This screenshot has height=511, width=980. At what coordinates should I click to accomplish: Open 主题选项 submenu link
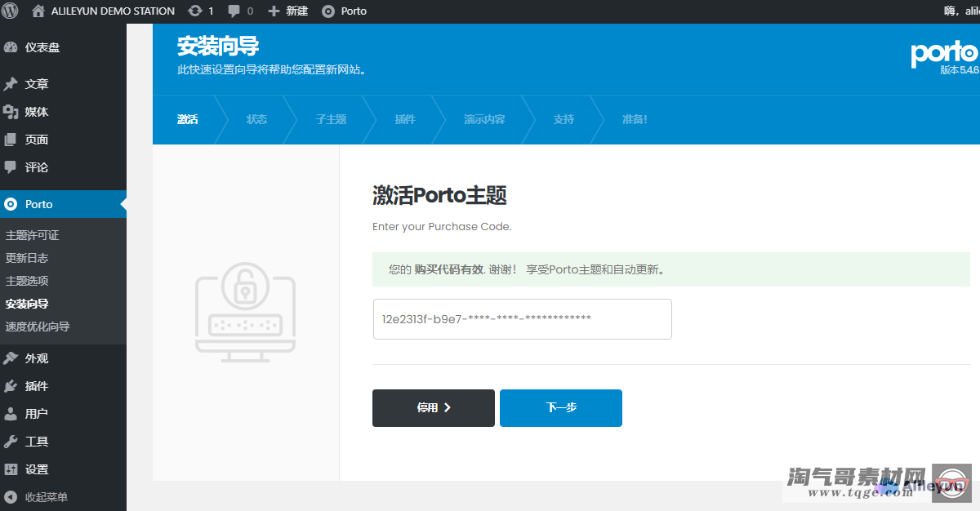point(27,281)
